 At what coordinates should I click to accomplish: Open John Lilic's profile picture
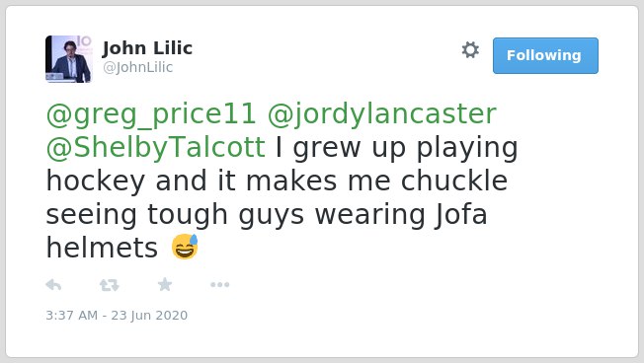(x=68, y=59)
